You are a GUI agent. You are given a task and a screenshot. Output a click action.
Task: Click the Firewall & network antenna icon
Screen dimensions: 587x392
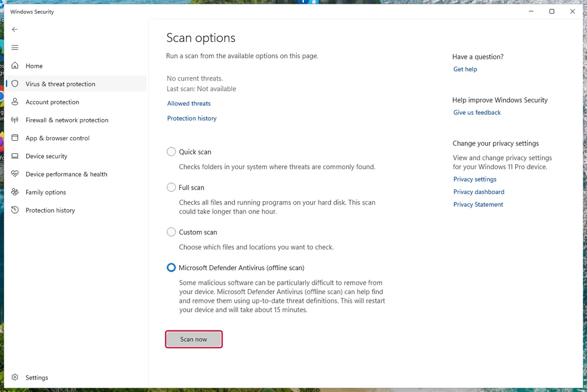coord(15,120)
